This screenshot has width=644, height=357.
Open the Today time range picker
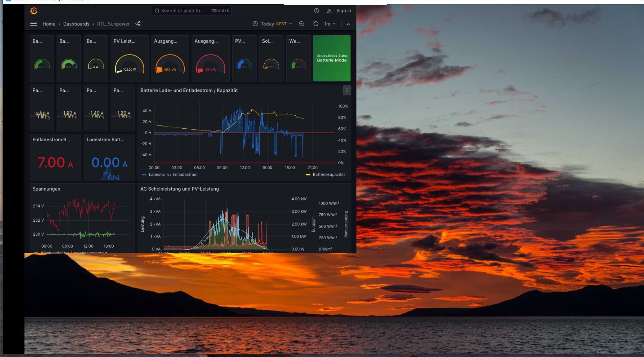click(272, 24)
